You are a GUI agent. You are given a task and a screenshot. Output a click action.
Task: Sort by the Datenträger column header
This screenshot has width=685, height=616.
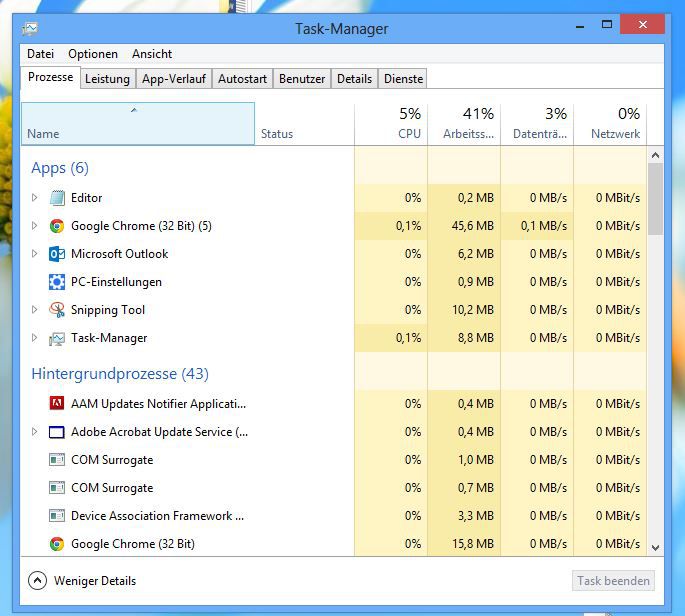pyautogui.click(x=537, y=124)
